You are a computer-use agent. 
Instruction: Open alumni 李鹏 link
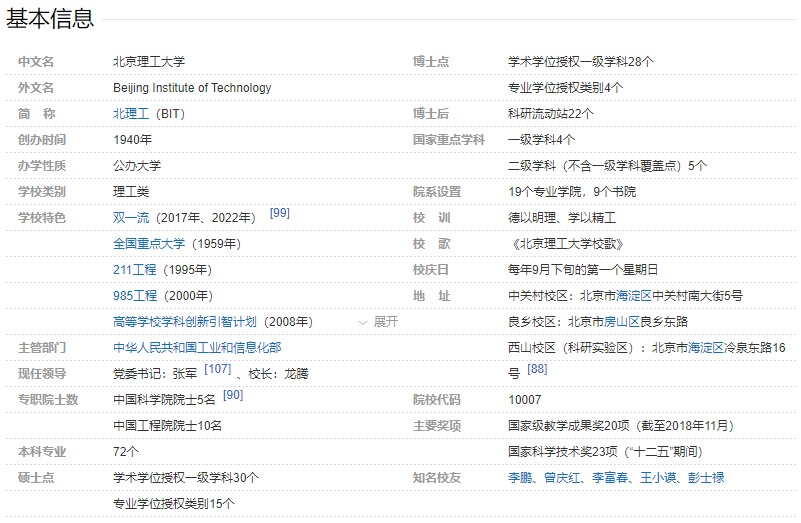click(521, 478)
